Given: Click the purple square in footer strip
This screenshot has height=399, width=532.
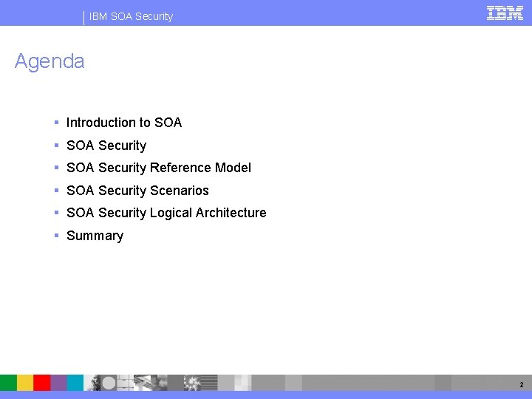Looking at the screenshot, I should (58, 383).
